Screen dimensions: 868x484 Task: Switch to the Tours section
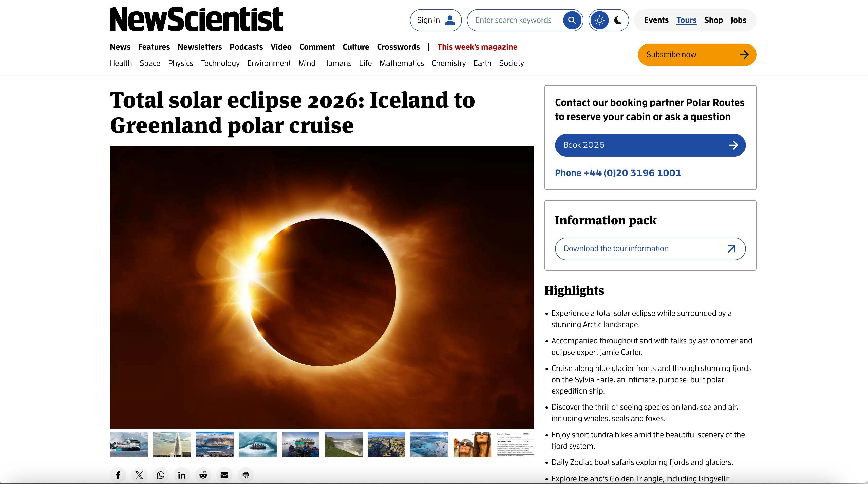pos(686,20)
